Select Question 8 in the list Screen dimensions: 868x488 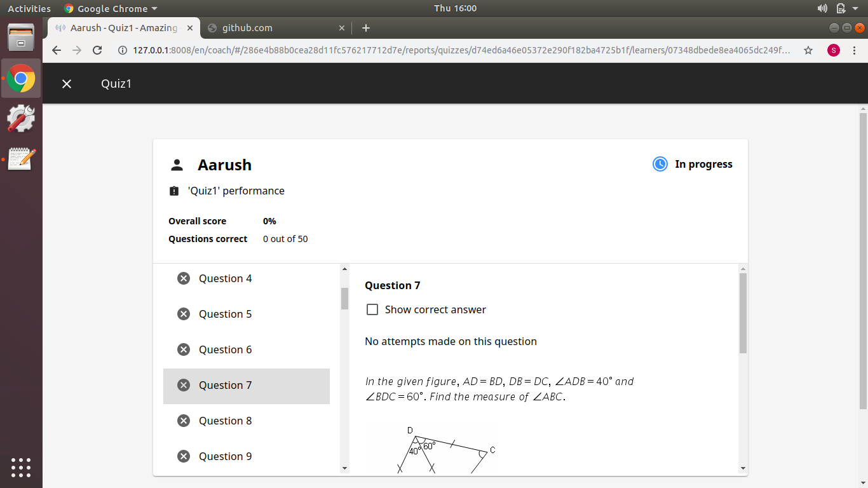(x=247, y=421)
